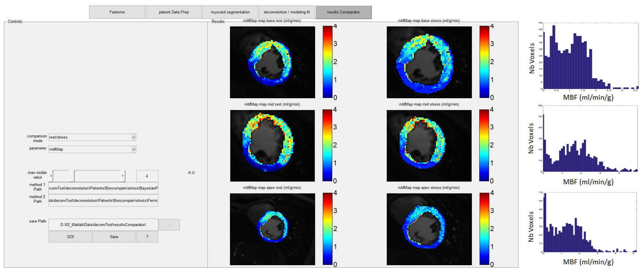Go to deconvolution / modeling fit tab
The width and height of the screenshot is (644, 270).
(x=287, y=12)
